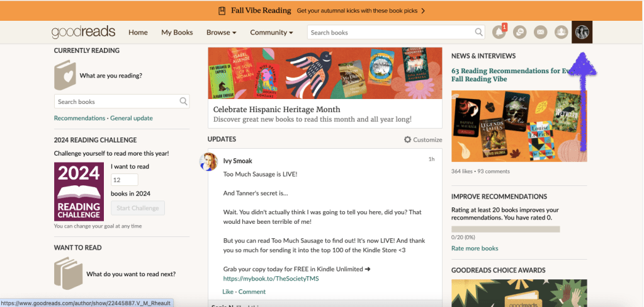Open My Books in navigation

click(177, 32)
